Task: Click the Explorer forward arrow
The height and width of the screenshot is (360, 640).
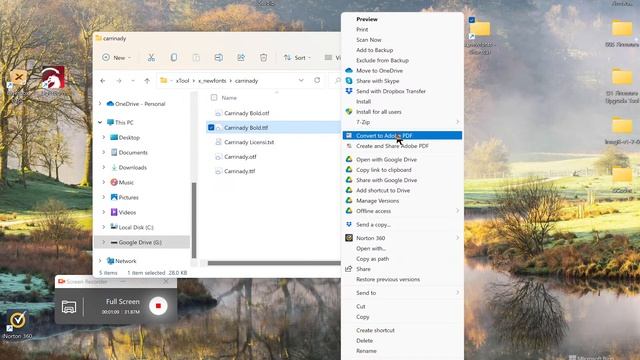Action: coord(119,81)
